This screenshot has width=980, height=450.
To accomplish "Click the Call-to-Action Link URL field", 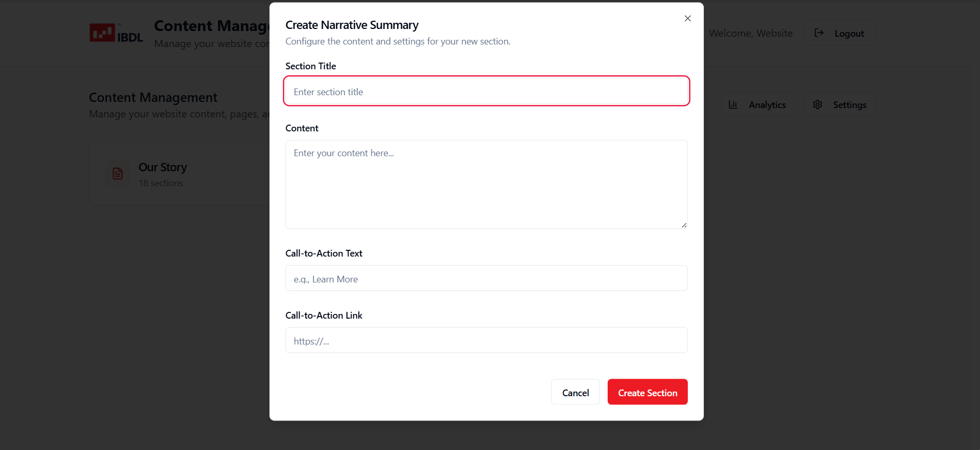I will pyautogui.click(x=486, y=341).
